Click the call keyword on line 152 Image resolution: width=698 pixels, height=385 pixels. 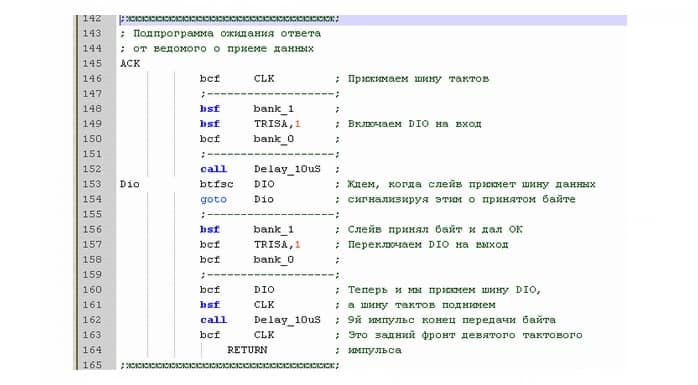click(213, 169)
